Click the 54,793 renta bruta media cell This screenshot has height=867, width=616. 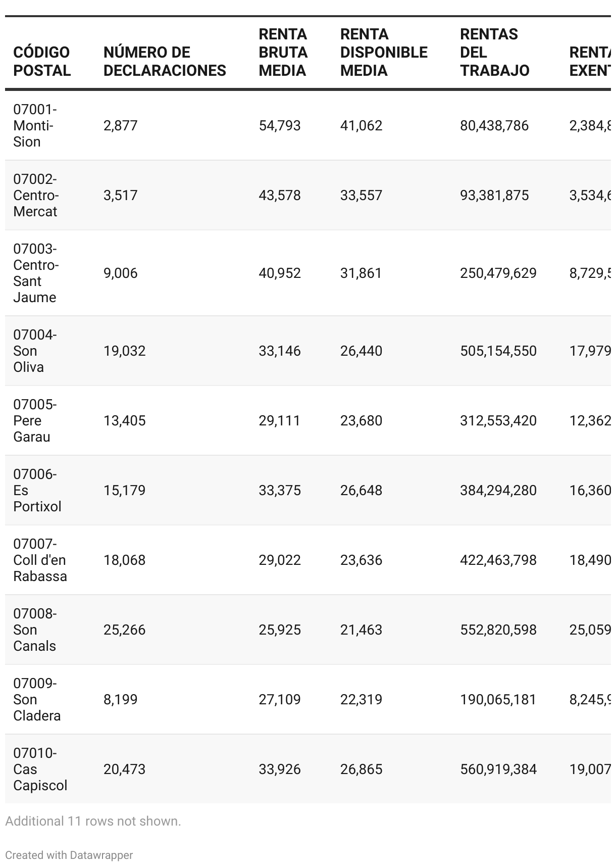click(x=280, y=125)
